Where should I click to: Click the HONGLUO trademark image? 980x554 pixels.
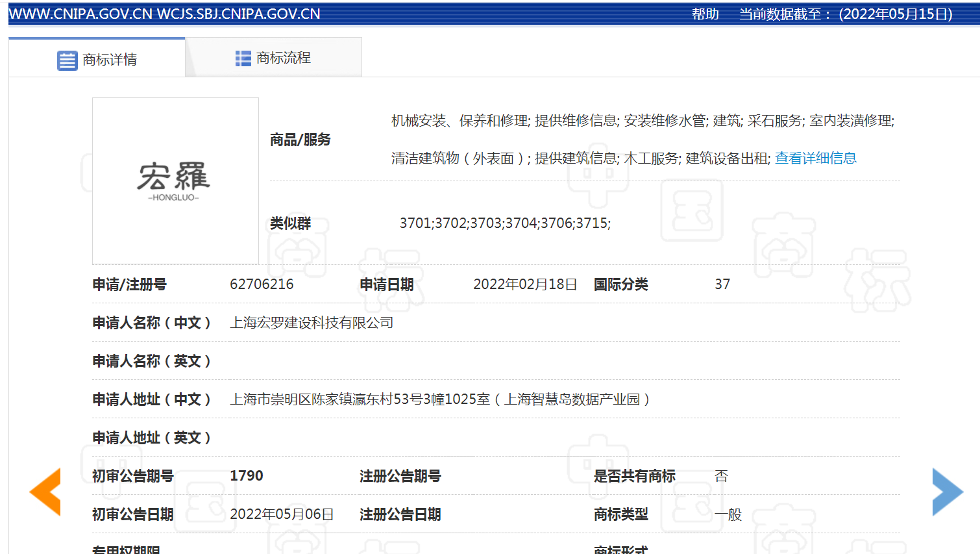pos(175,181)
